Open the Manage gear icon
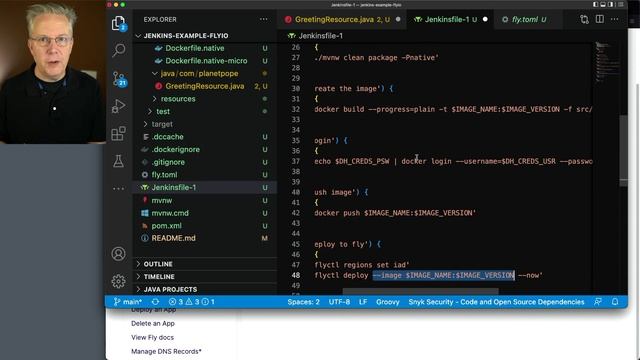Viewport: 640px width, 360px height. 118,281
